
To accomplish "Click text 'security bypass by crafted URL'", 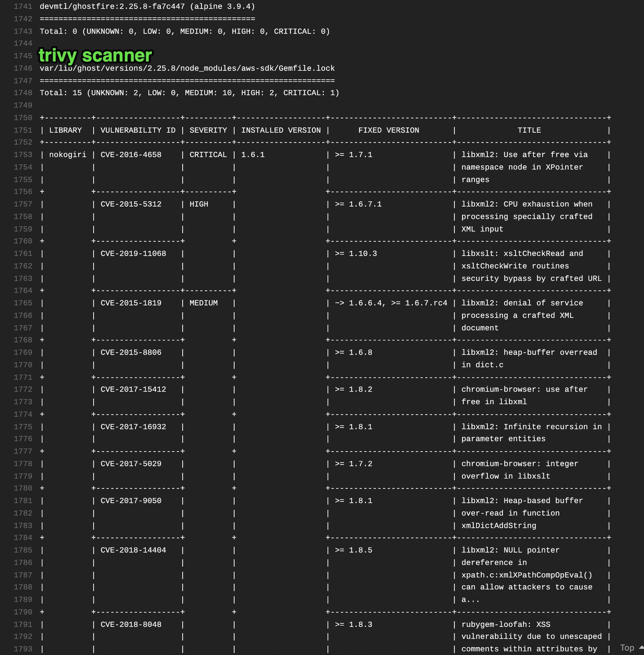I will coord(532,279).
